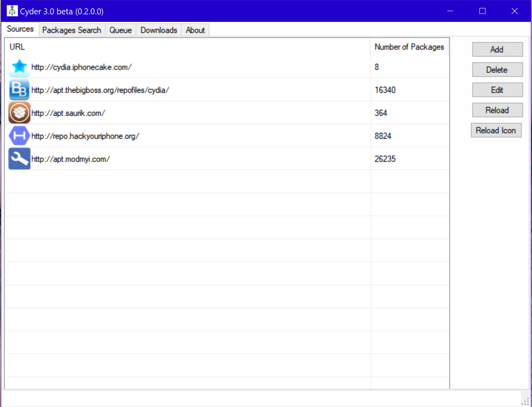Screen dimensions: 532x407
Task: Sort by Number of Packages column header
Action: 409,47
